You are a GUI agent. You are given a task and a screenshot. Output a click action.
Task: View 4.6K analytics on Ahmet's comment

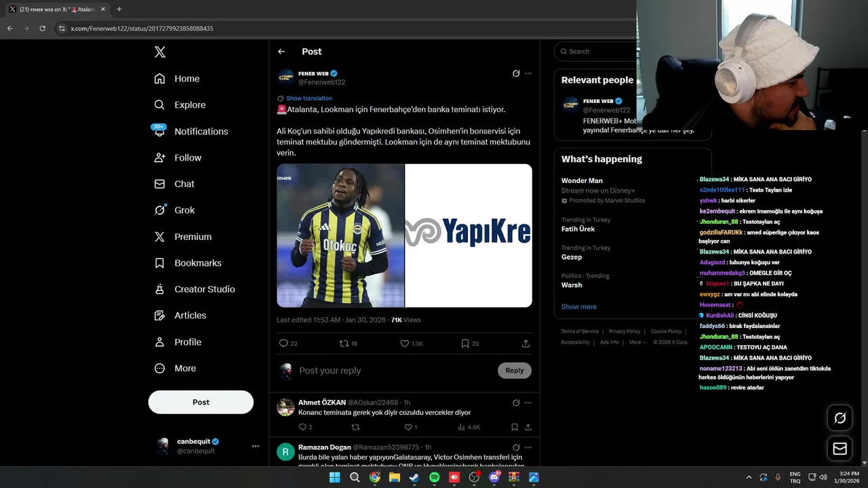[469, 427]
